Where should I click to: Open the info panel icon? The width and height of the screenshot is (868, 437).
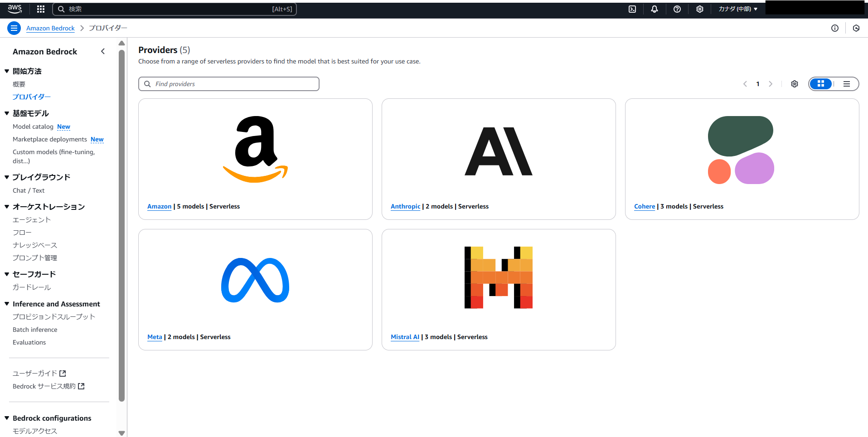[x=835, y=28]
